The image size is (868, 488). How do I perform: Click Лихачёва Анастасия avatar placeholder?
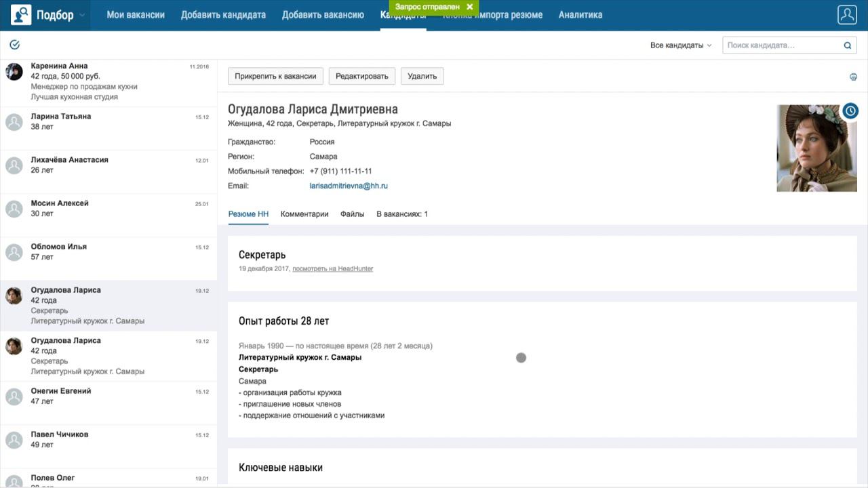pos(14,165)
